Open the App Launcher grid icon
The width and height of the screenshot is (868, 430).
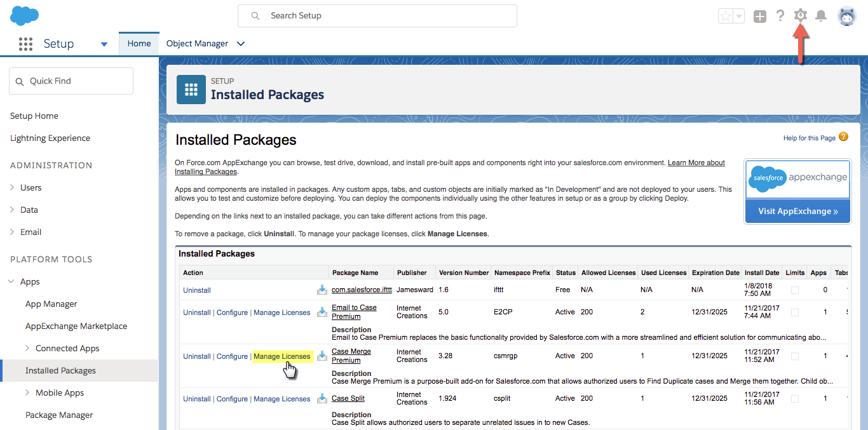pos(25,44)
